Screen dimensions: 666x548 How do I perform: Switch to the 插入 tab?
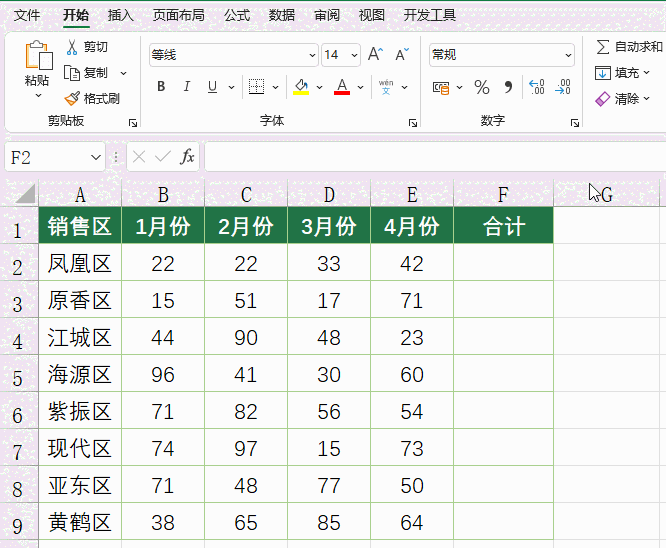121,15
